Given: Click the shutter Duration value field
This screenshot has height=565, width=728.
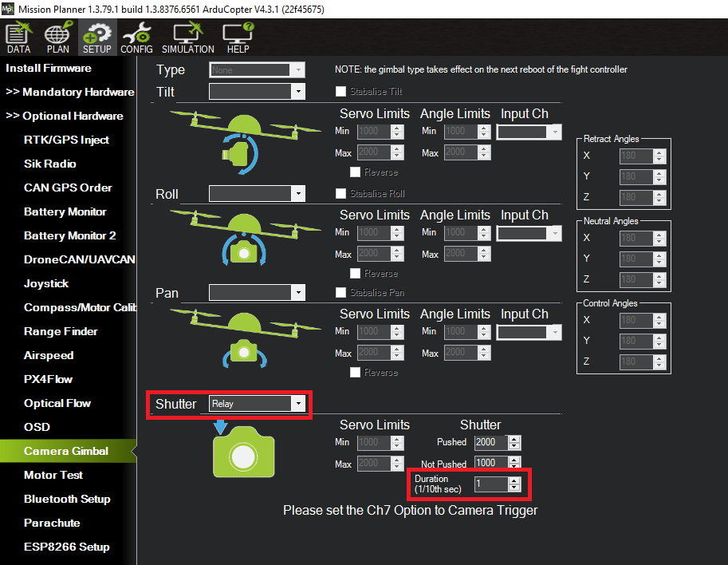Looking at the screenshot, I should pyautogui.click(x=491, y=484).
